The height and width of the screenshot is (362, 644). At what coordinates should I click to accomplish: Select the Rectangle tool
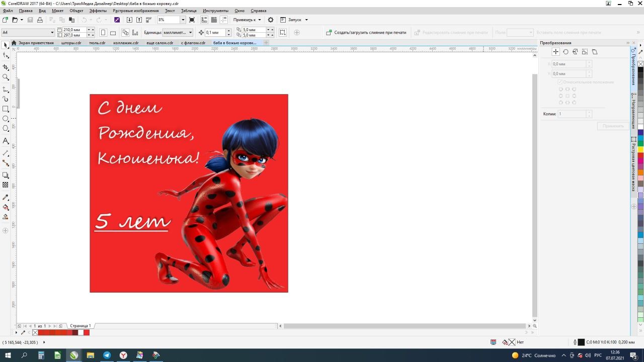click(6, 109)
